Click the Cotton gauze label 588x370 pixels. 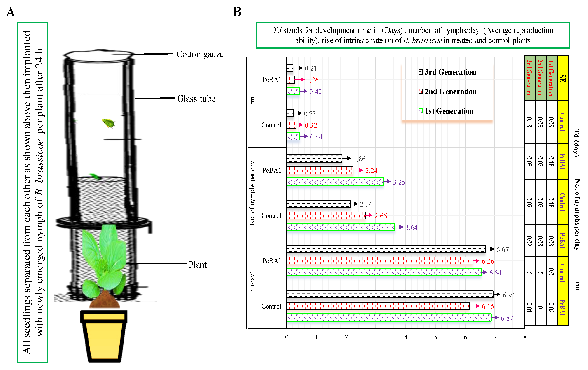tap(200, 54)
